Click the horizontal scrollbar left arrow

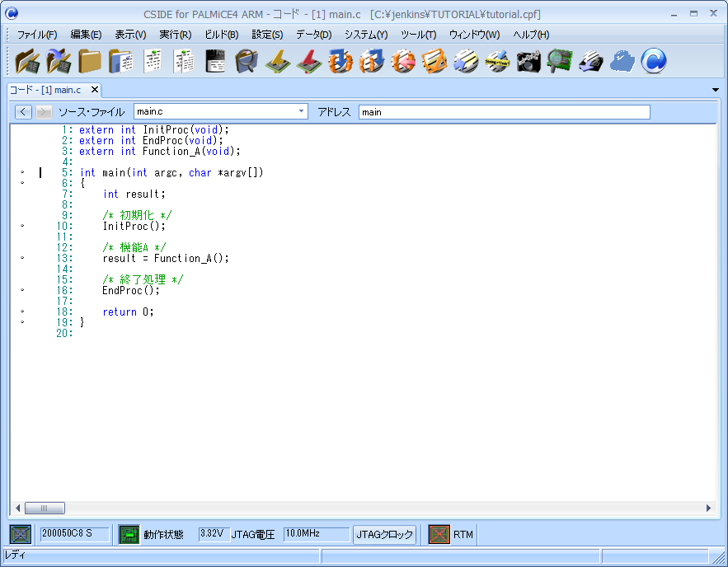pyautogui.click(x=17, y=508)
